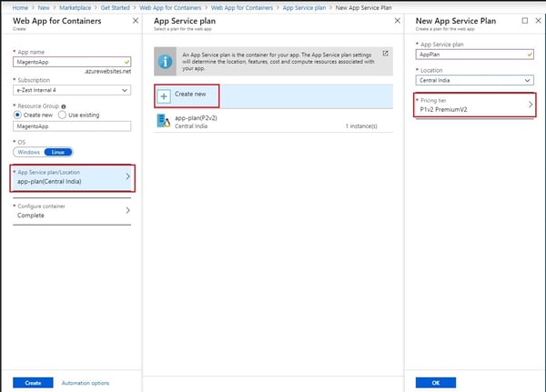Viewport: 546px width, 392px height.
Task: Click the blue info icon in the App Service plan banner
Action: (165, 62)
